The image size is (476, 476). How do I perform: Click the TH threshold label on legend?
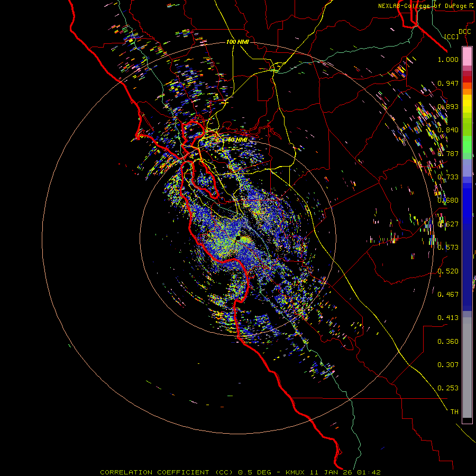454,412
